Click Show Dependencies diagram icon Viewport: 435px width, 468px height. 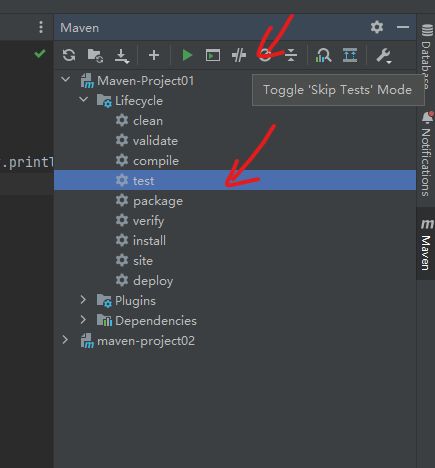350,55
